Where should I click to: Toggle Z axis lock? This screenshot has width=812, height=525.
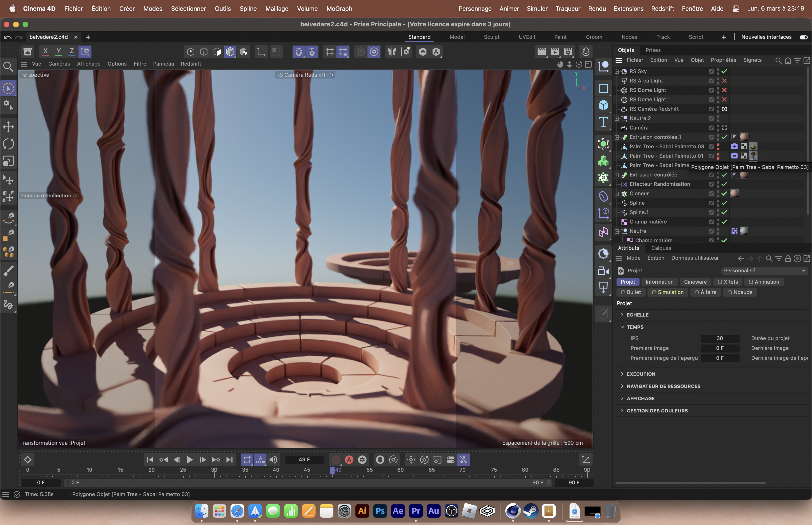(x=72, y=51)
